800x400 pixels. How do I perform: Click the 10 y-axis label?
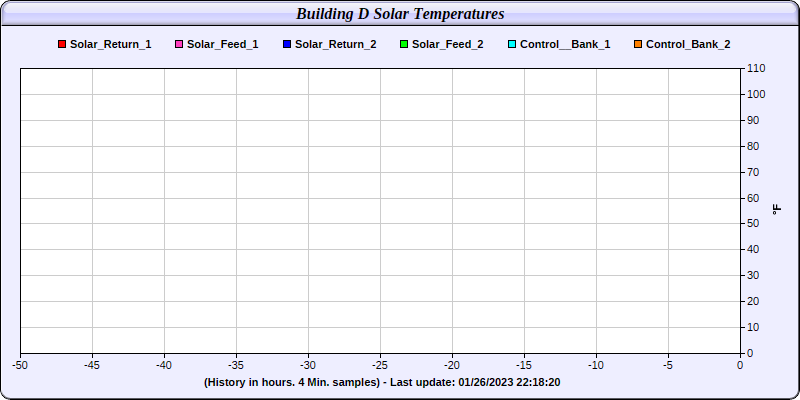753,327
